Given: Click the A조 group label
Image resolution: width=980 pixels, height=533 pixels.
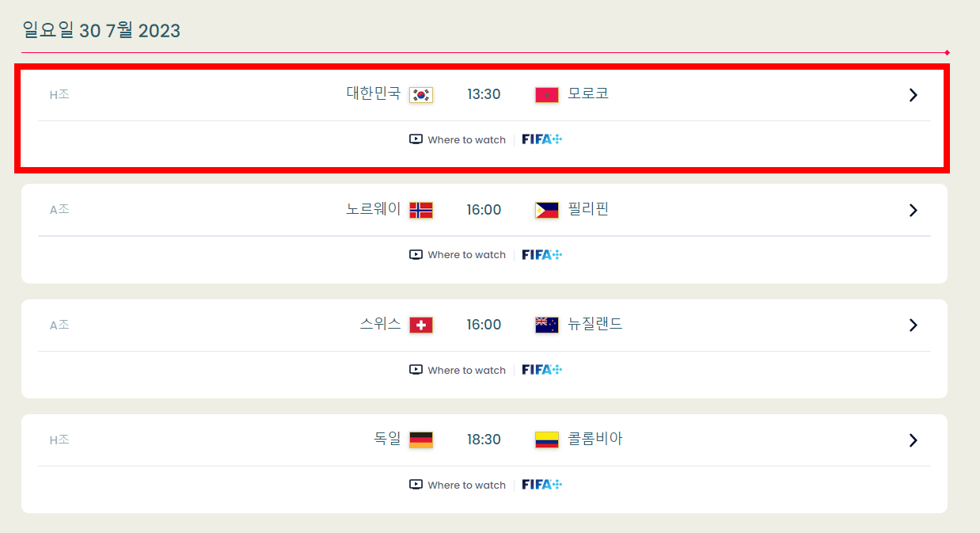Looking at the screenshot, I should click(60, 209).
